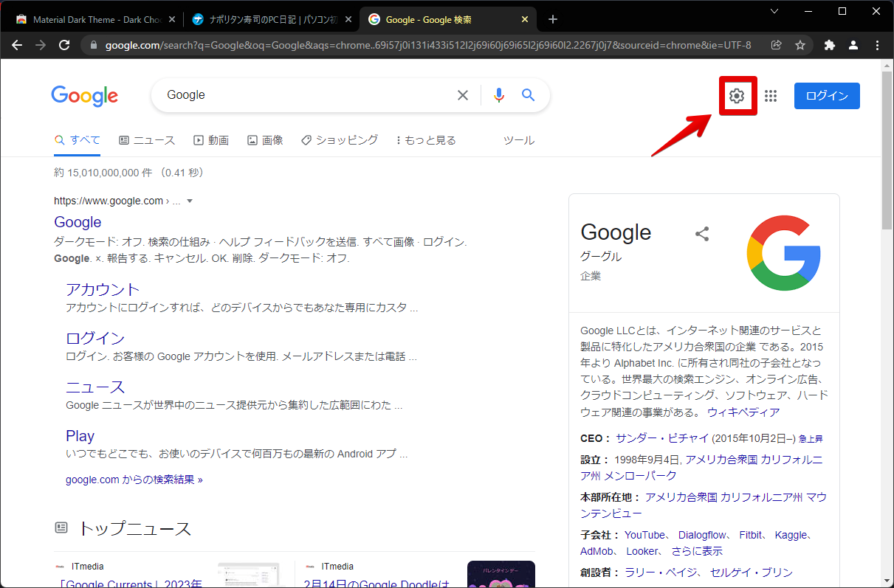Open a new browser tab
This screenshot has width=894, height=588.
553,19
